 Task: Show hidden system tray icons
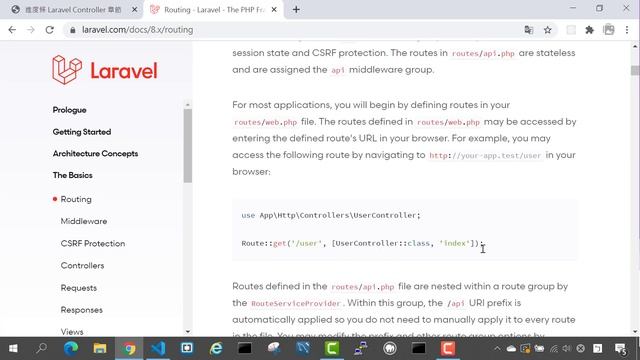[x=497, y=349]
